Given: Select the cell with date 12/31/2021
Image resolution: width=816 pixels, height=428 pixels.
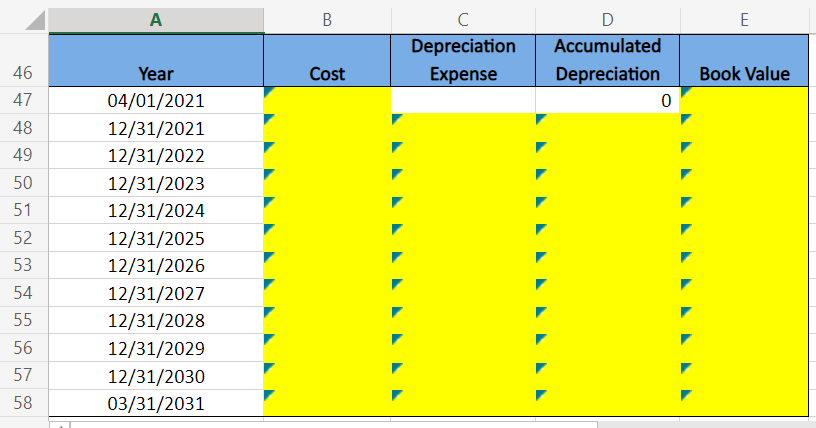Looking at the screenshot, I should [x=156, y=128].
